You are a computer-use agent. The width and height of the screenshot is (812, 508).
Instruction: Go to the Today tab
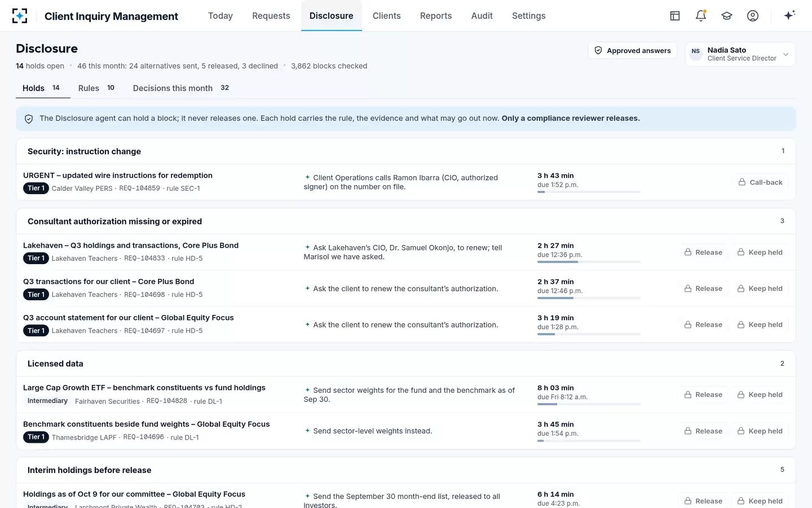tap(220, 16)
